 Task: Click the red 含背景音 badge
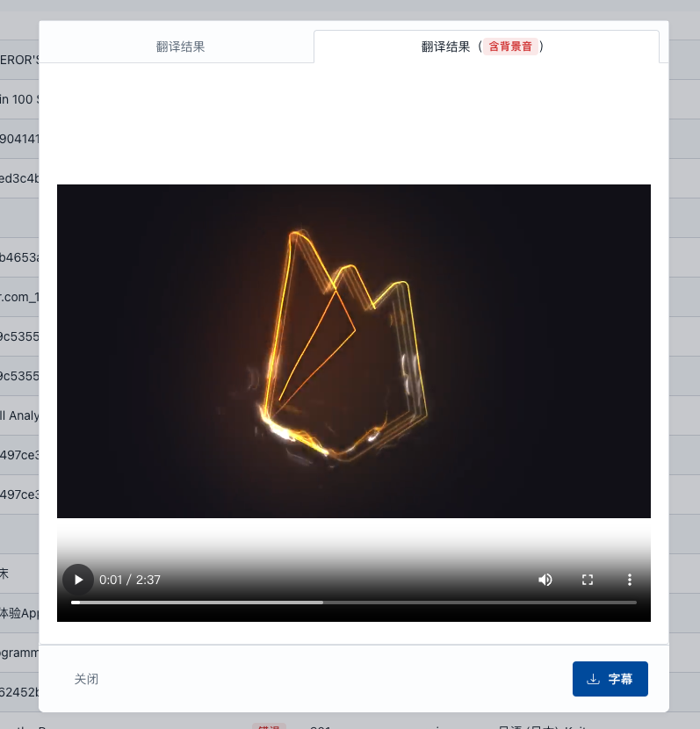coord(510,47)
